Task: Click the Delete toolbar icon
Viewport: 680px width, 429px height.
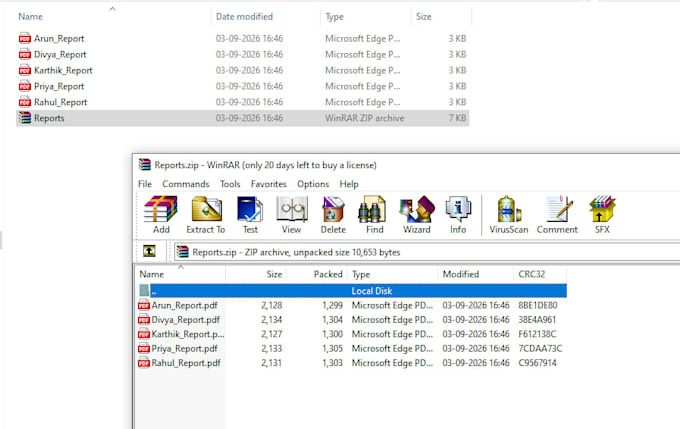Action: click(333, 215)
